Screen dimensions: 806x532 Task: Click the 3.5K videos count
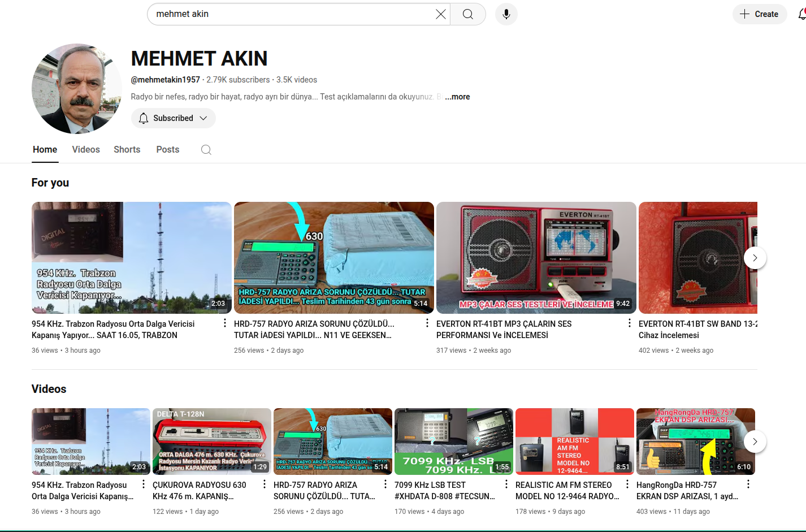[x=297, y=80]
